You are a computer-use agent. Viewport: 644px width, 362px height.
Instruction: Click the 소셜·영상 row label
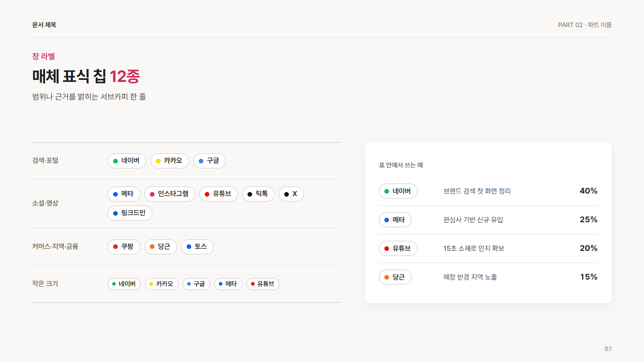click(x=45, y=203)
